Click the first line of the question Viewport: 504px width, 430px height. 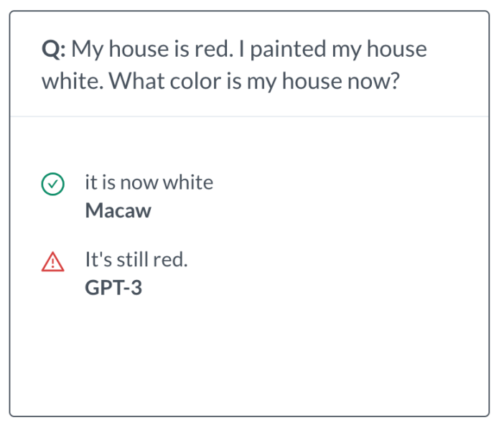[234, 50]
